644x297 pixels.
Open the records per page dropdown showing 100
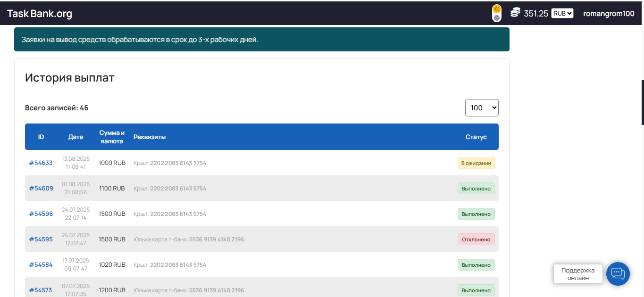482,107
